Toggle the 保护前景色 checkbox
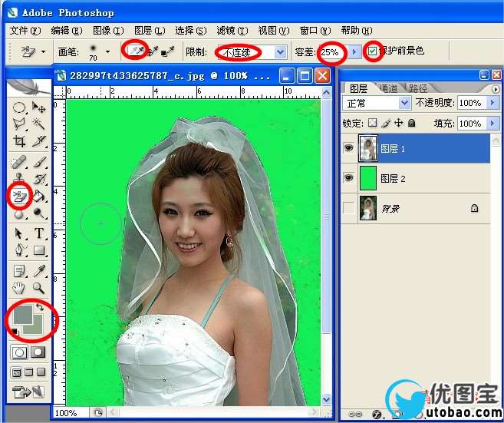 pos(373,51)
